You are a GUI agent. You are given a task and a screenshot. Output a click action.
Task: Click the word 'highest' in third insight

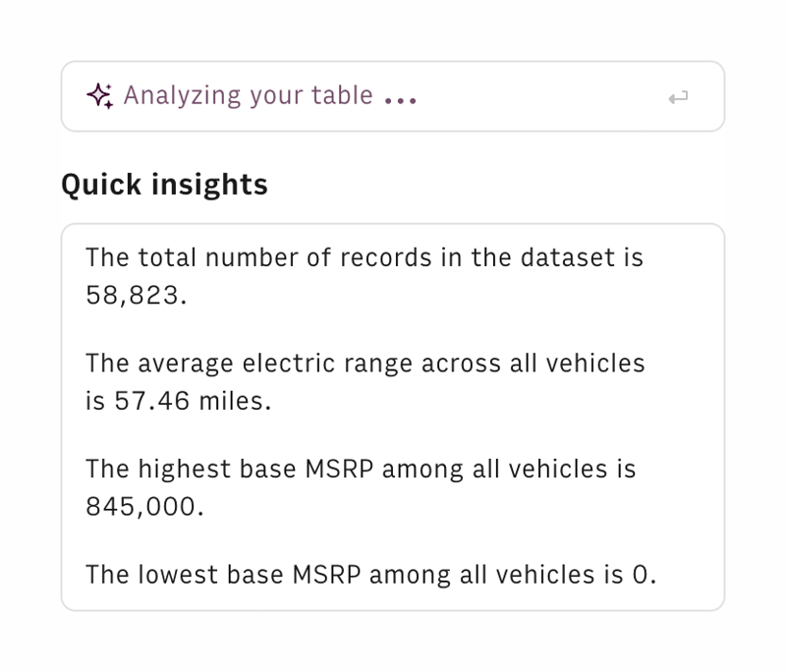[x=181, y=469]
